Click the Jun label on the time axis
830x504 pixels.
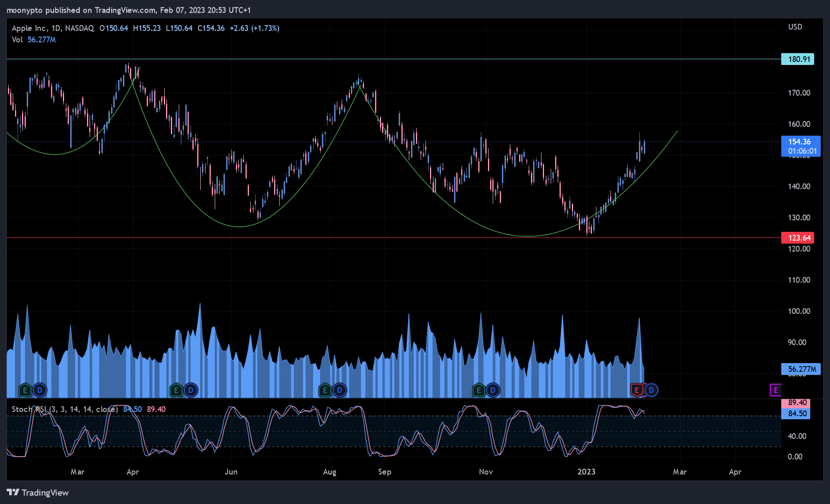coord(231,472)
